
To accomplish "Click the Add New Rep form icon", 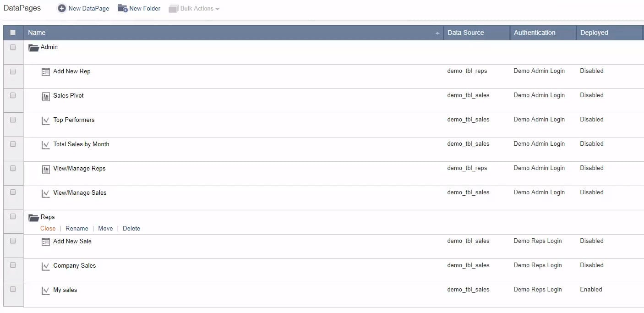I will point(45,72).
